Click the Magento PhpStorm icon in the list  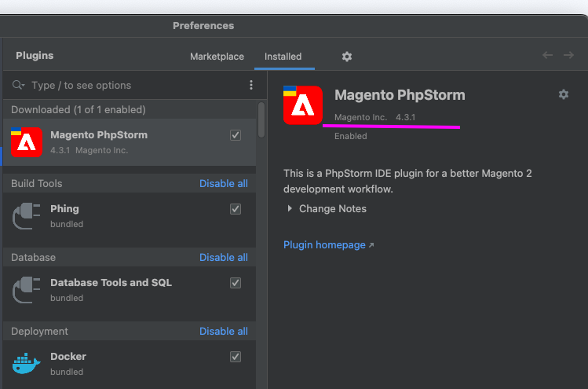(26, 142)
